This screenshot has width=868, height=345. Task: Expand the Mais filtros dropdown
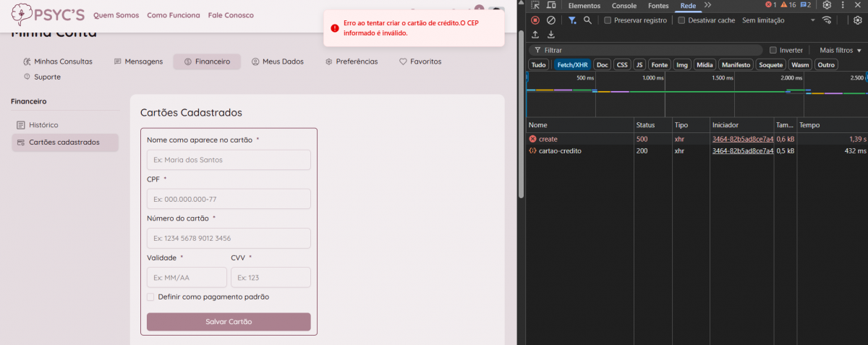[x=841, y=50]
